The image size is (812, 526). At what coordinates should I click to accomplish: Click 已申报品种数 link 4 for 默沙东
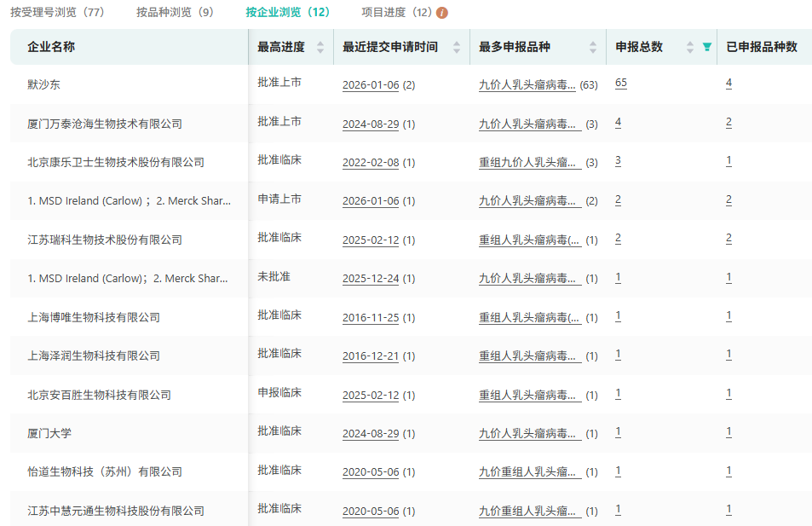[x=728, y=83]
